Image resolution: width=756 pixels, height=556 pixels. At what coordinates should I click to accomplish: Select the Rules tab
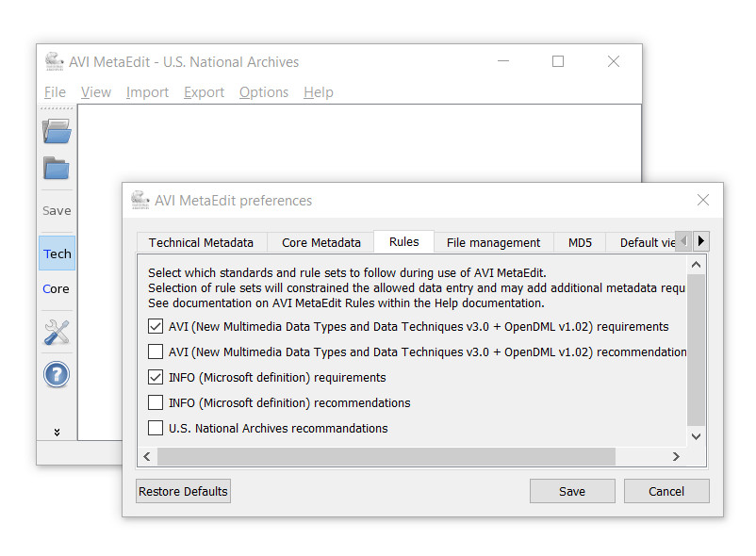[404, 241]
